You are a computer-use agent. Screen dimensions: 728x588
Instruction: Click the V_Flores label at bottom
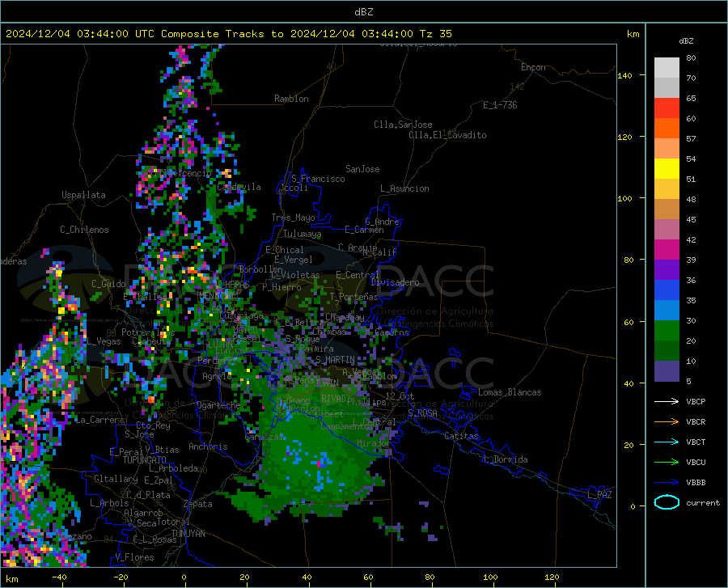[134, 557]
